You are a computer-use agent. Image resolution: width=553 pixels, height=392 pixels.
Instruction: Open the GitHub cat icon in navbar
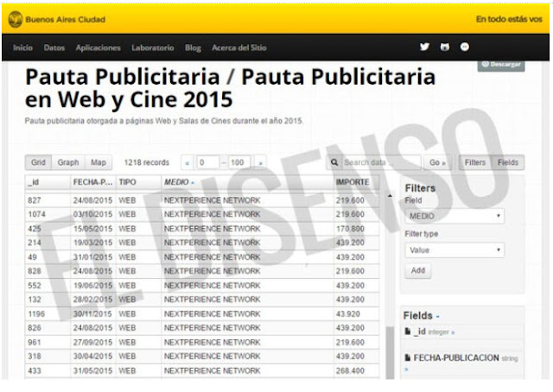pyautogui.click(x=445, y=47)
